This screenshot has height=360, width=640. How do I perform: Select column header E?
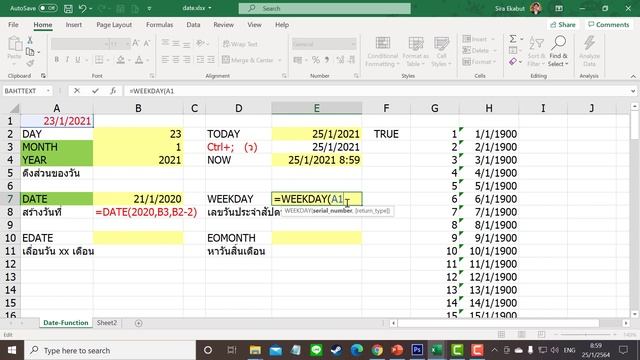pyautogui.click(x=316, y=108)
